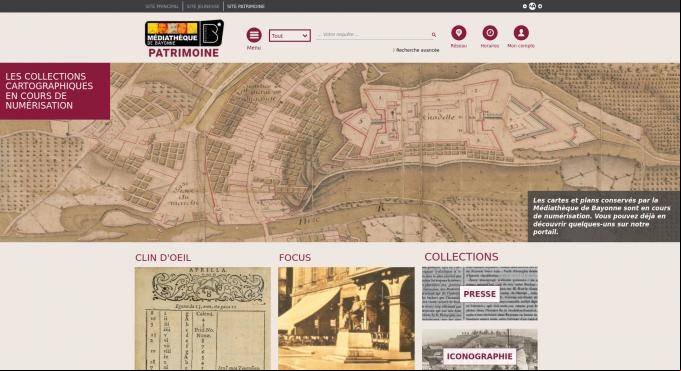
Task: Open the Iconographie collection button
Action: tap(479, 356)
